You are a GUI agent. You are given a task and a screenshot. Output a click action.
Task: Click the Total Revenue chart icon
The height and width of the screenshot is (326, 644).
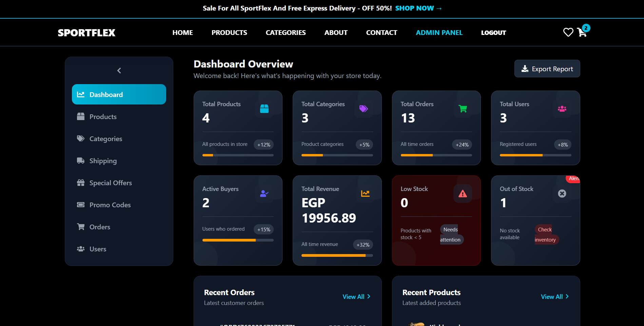(365, 194)
